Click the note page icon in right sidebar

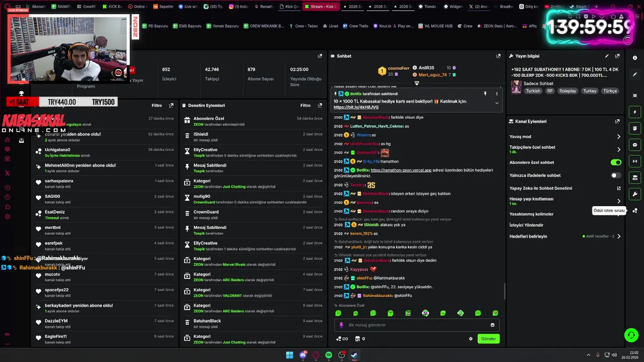point(635,128)
